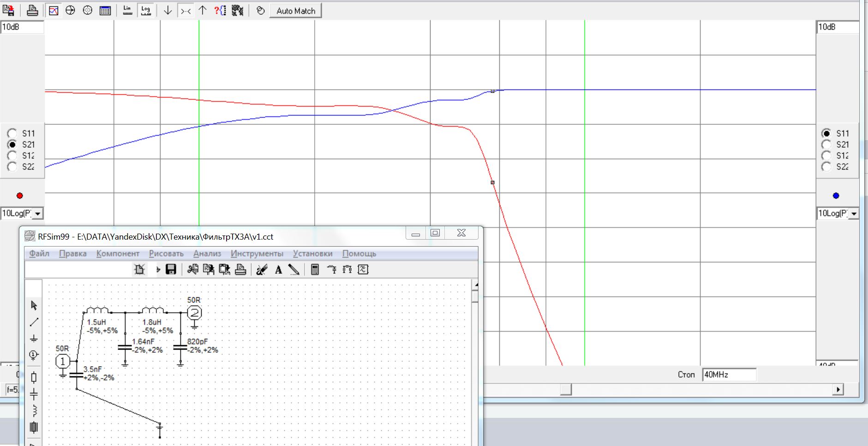Open the Инструменты menu
The image size is (868, 446).
(x=257, y=253)
